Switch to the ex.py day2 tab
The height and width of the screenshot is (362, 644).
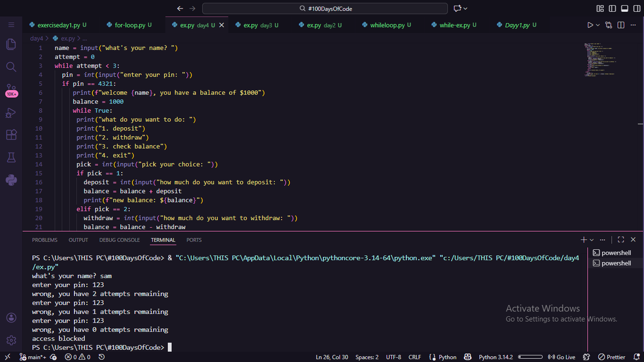coord(321,25)
